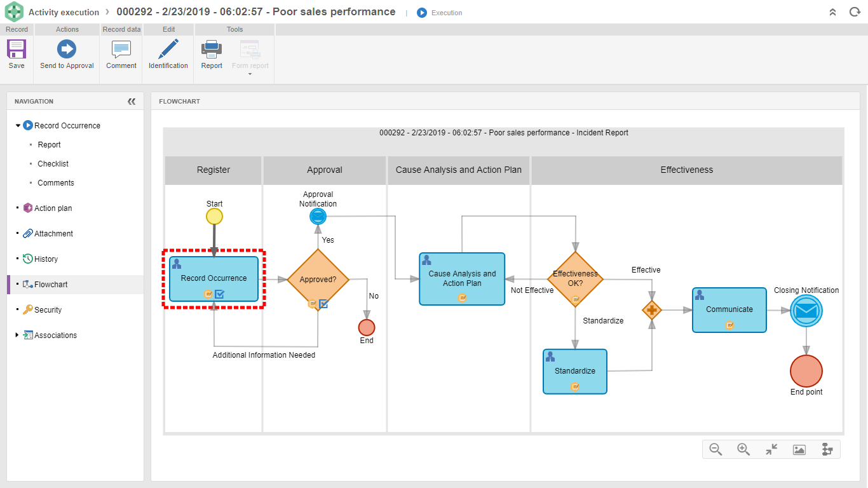Expand the Associations tree node
The height and width of the screenshot is (488, 868).
click(x=17, y=335)
